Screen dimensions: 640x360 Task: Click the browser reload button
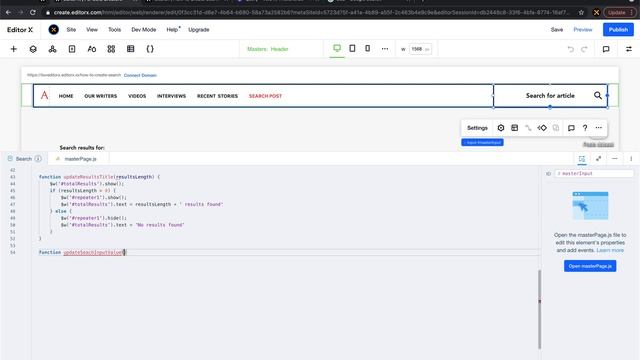pos(33,13)
